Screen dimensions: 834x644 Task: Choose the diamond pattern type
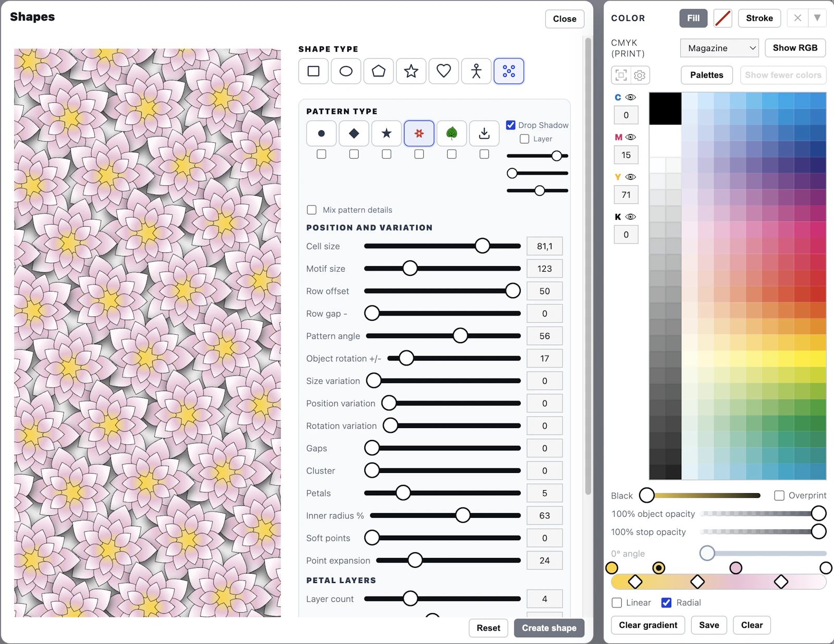tap(354, 133)
